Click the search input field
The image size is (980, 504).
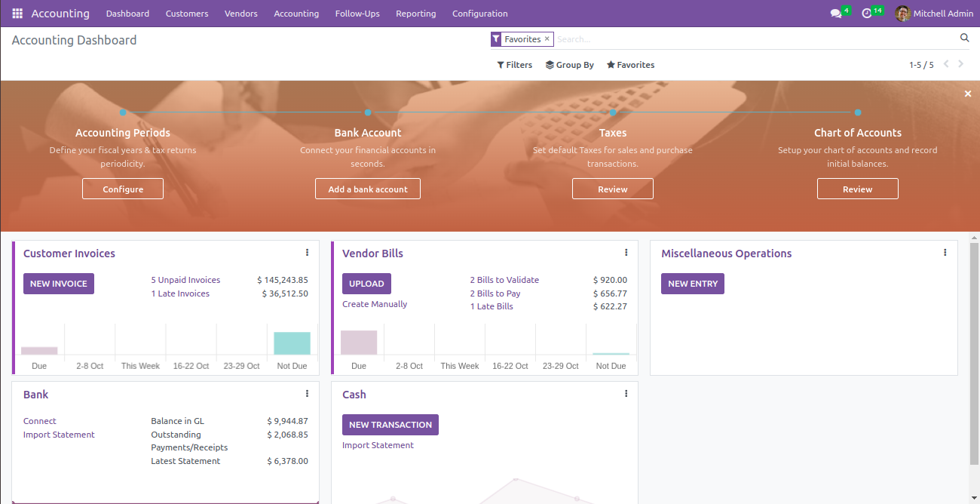pos(754,39)
